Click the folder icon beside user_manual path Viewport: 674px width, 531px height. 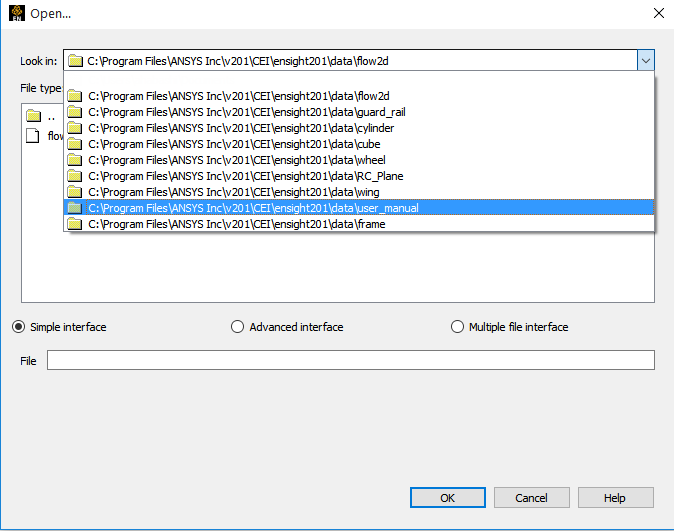[x=75, y=208]
